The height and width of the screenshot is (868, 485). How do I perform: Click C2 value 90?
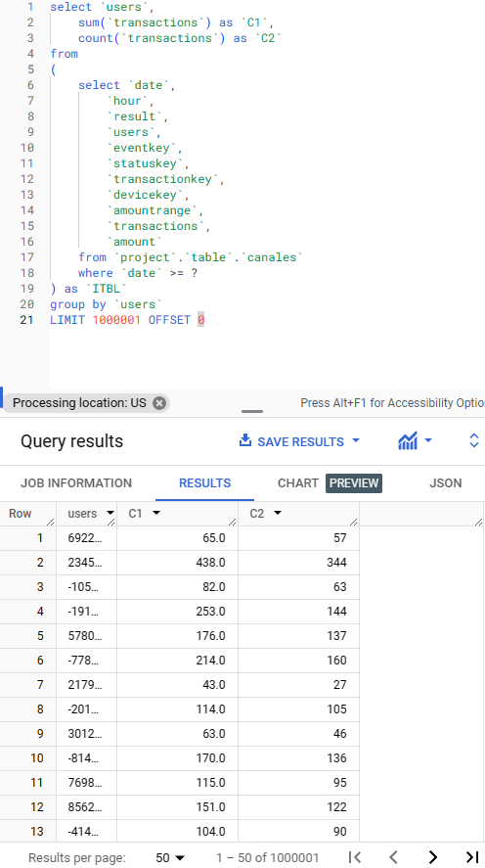(340, 831)
